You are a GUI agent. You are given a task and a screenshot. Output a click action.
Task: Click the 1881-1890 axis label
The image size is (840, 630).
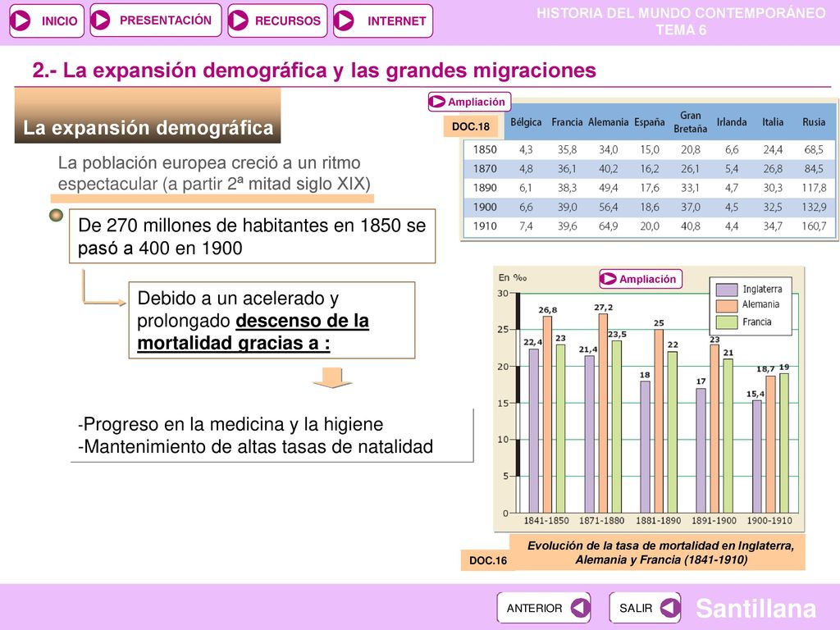click(658, 521)
